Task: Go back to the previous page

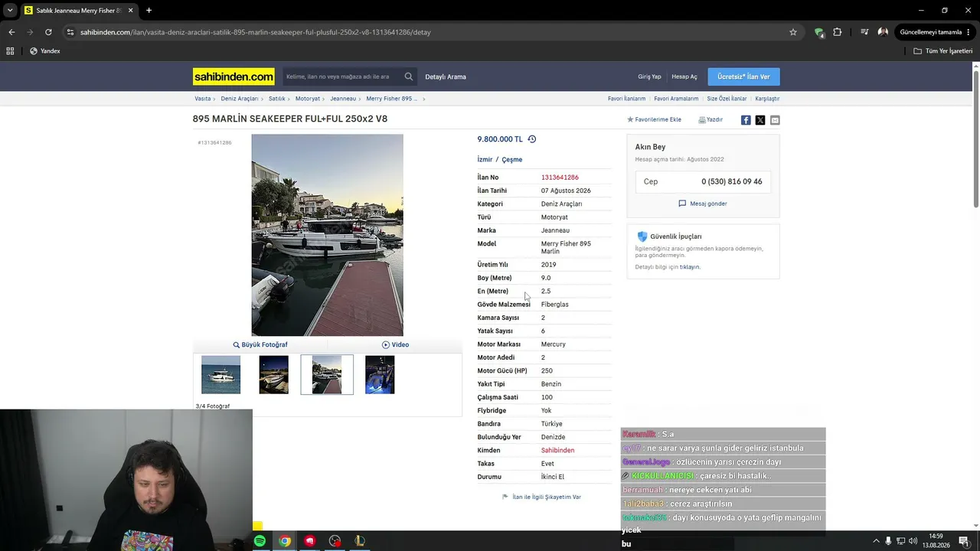Action: 11,32
